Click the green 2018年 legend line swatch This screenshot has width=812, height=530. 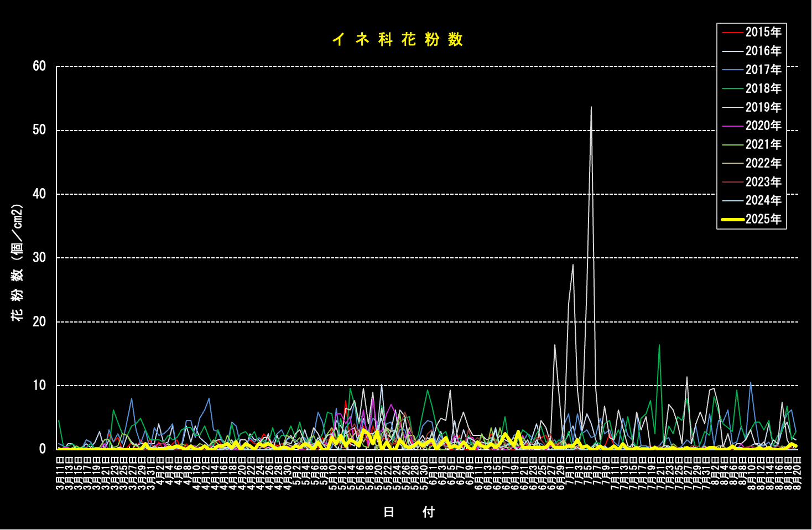coord(732,89)
